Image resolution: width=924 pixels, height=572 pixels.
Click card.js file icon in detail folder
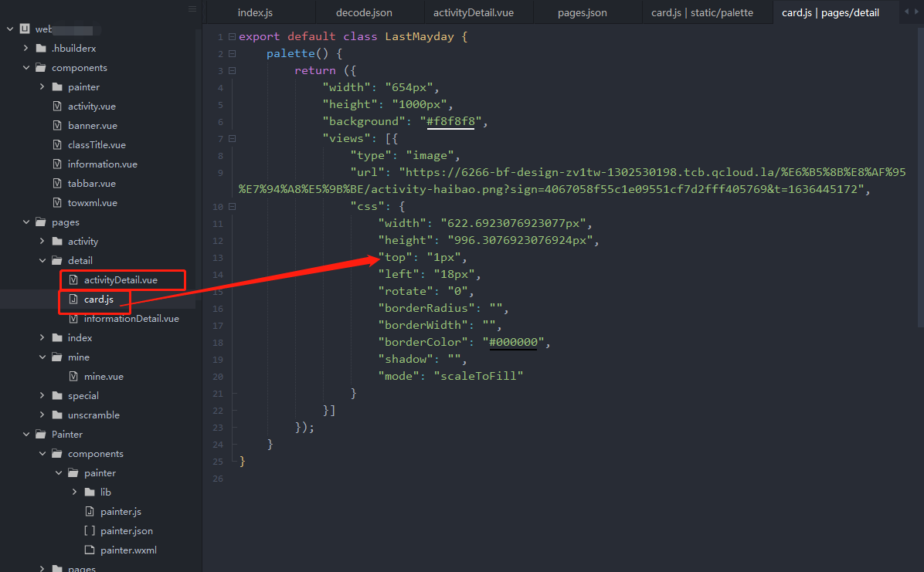coord(73,300)
